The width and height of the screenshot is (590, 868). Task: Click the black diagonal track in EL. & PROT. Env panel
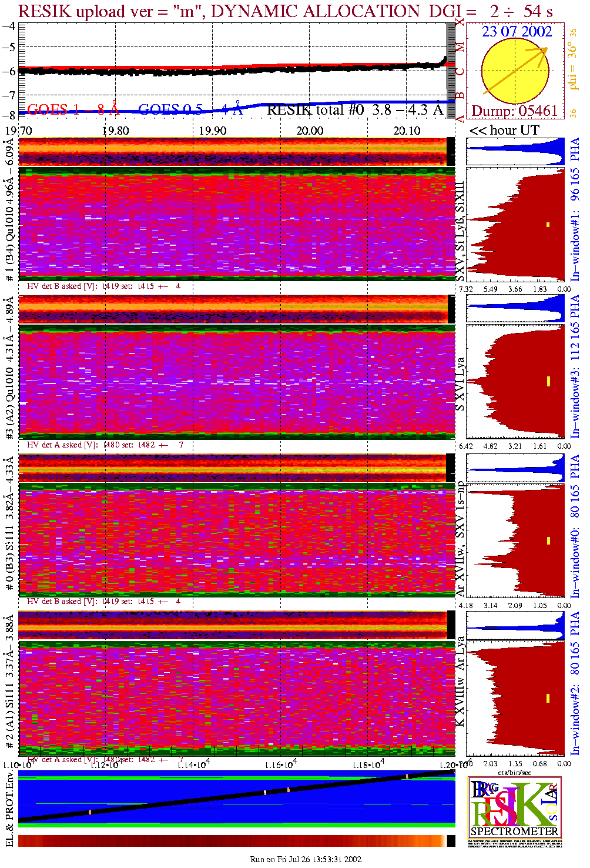click(235, 797)
